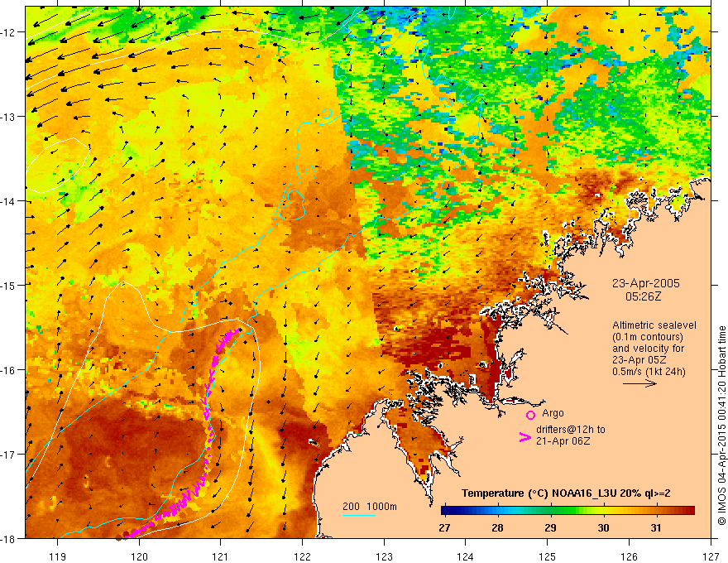Click the time label 05:26Z
This screenshot has width=728, height=563.
coord(643,296)
